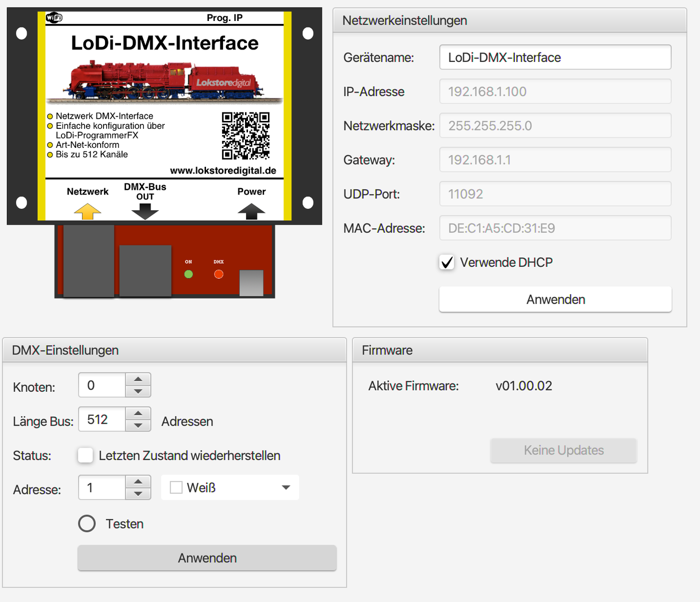Click the yellow Netzwerk arrow icon
Screen dimensions: 700x602
(87, 211)
